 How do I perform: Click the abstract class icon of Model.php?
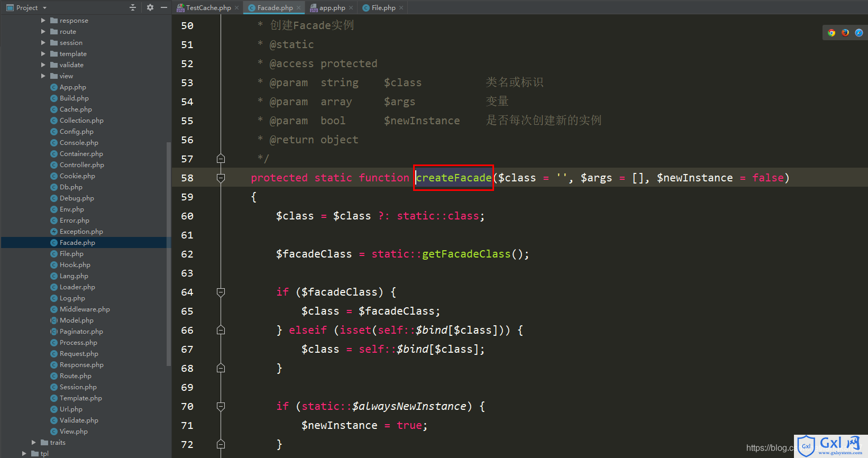[x=54, y=320]
